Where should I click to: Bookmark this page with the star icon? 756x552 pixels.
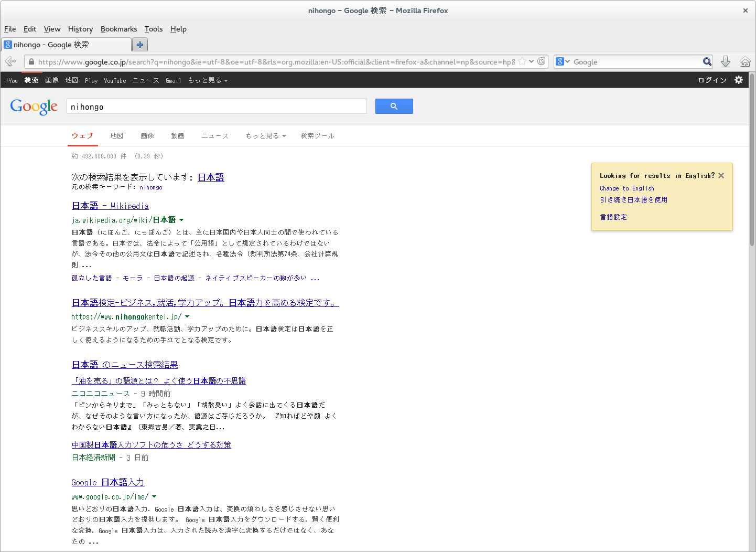[522, 61]
